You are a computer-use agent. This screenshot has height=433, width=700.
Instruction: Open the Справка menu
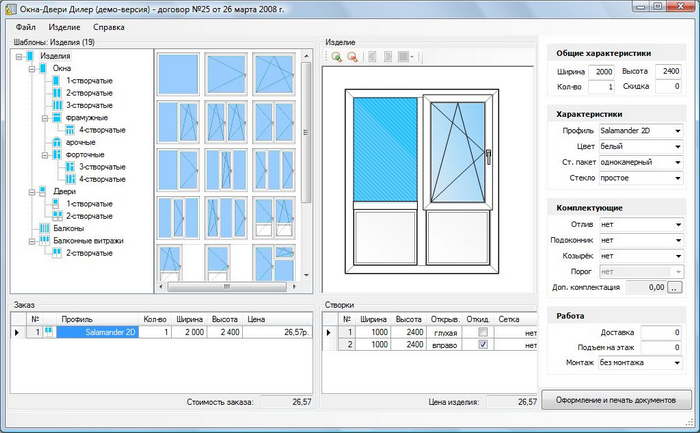[109, 27]
